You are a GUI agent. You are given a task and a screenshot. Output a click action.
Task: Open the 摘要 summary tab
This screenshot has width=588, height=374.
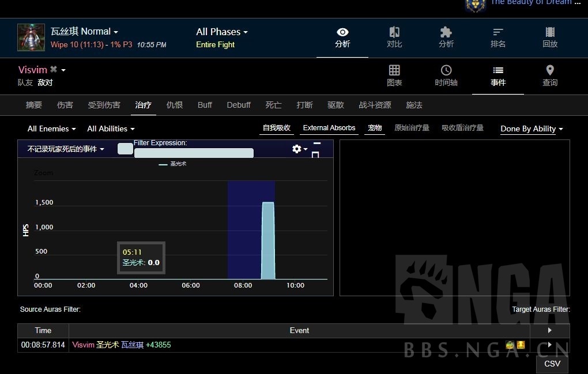pos(34,105)
